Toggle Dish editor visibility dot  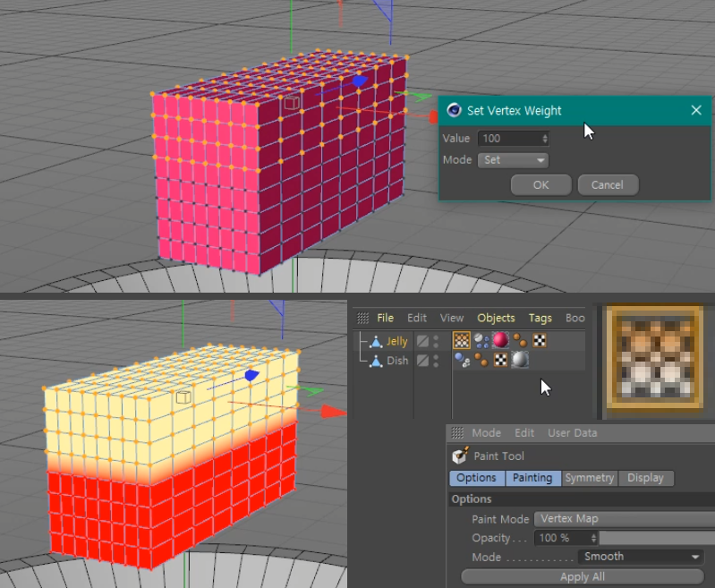436,358
